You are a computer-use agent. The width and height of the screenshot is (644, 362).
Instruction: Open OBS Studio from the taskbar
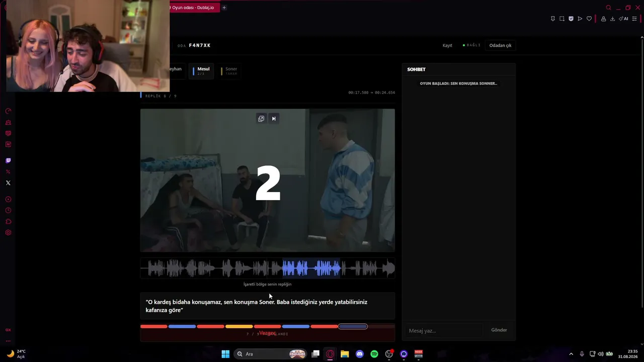pos(389,354)
